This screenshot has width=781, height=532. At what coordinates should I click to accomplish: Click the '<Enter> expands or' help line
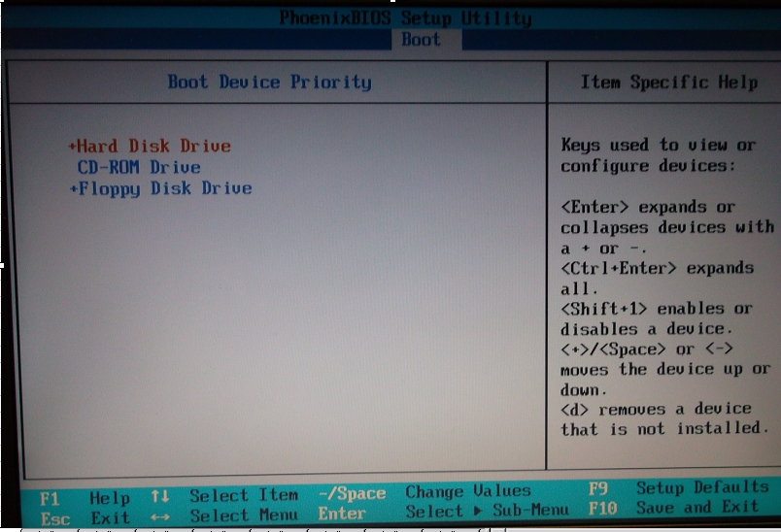tap(648, 207)
